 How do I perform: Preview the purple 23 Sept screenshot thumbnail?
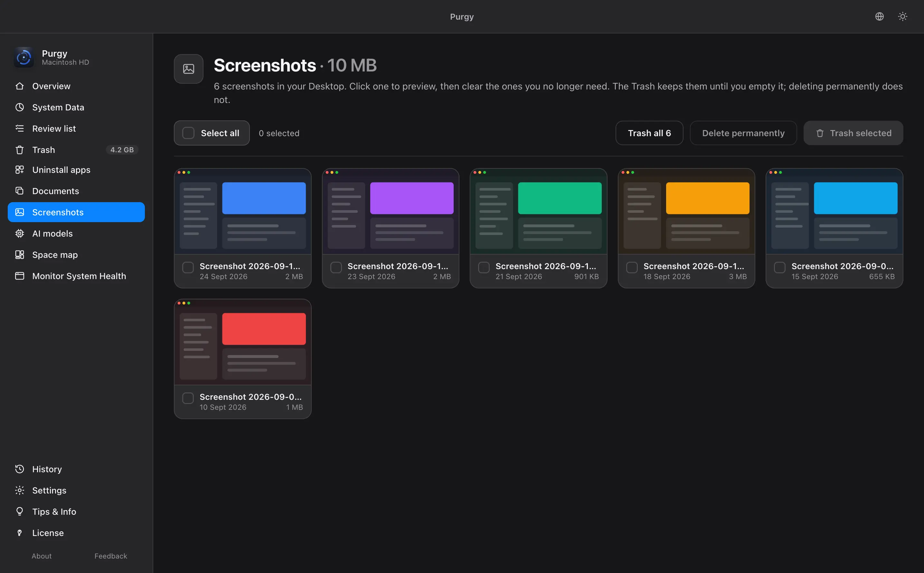click(391, 211)
